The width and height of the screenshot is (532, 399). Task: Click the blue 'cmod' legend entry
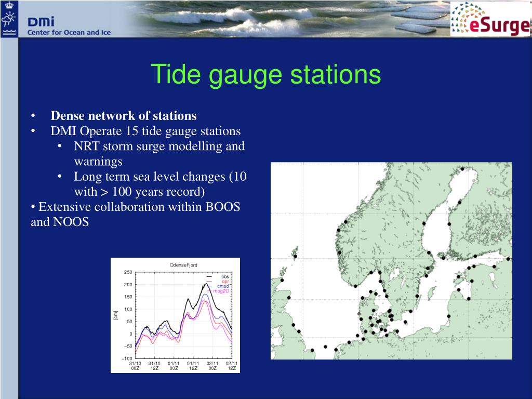click(x=223, y=286)
